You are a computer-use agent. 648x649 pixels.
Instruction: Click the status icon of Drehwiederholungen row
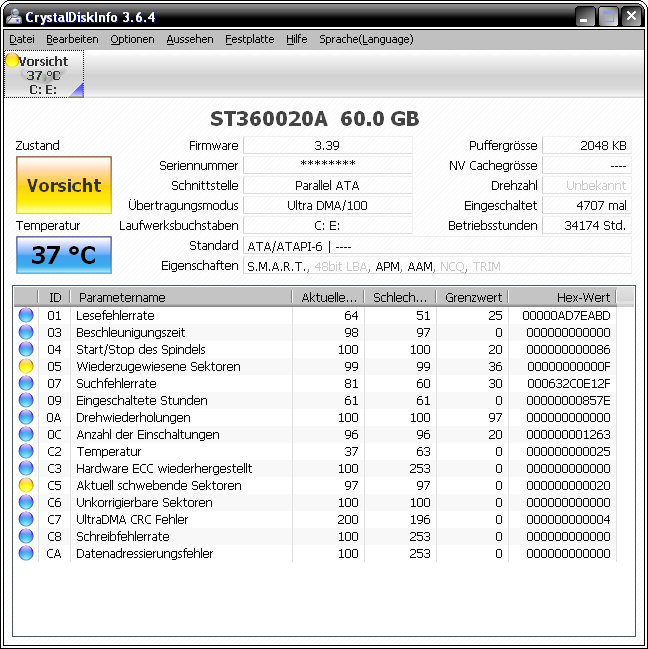point(26,417)
